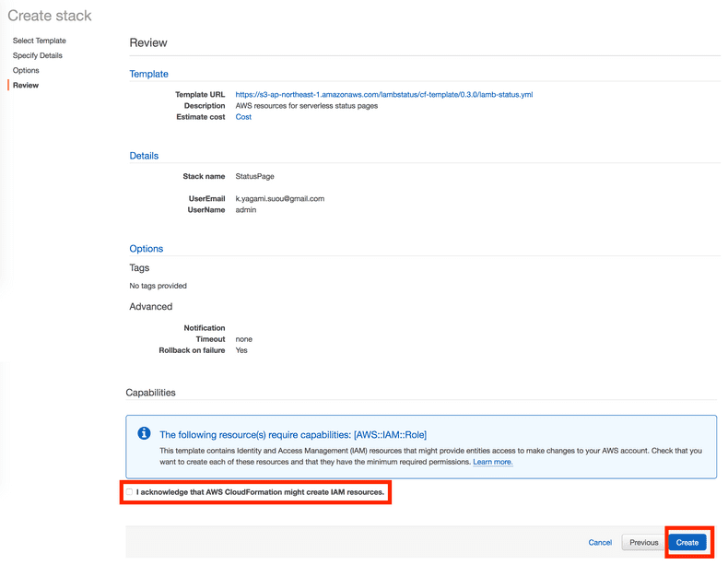Click the Advanced subsection title
This screenshot has height=565, width=728.
151,307
